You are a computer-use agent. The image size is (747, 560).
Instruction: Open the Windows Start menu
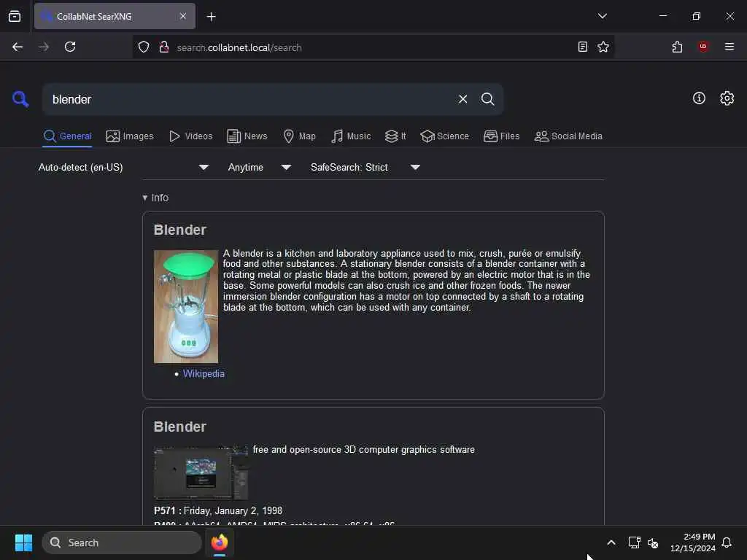pyautogui.click(x=23, y=542)
